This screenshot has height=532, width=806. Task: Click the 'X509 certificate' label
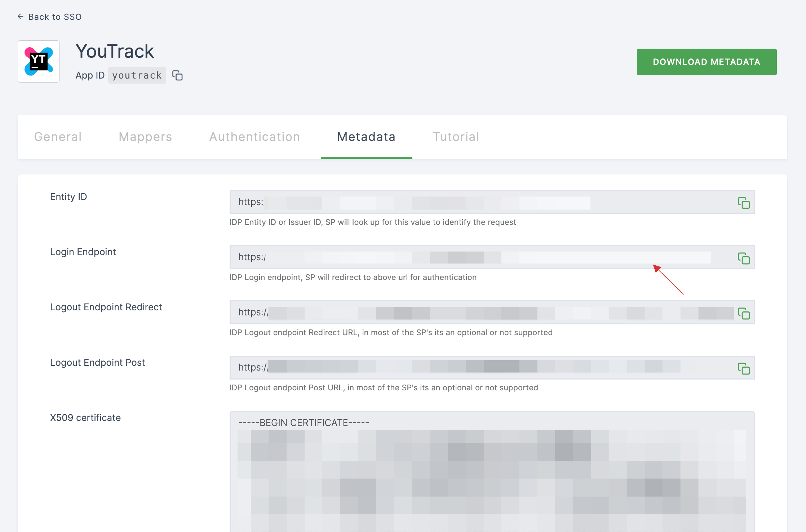[85, 418]
